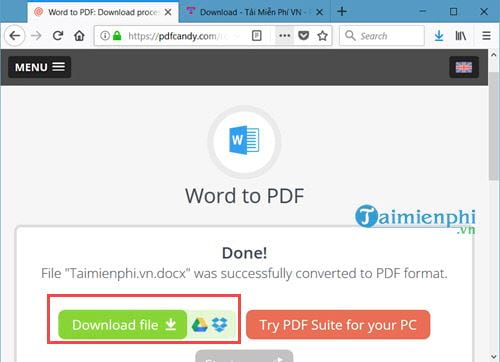Close the Word to PDF tab
The width and height of the screenshot is (500, 362).
168,12
